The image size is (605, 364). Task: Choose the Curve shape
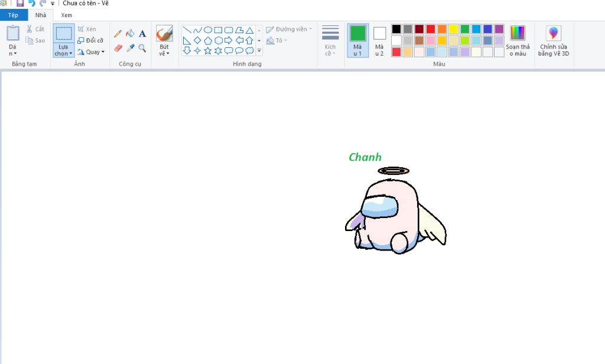(x=197, y=30)
